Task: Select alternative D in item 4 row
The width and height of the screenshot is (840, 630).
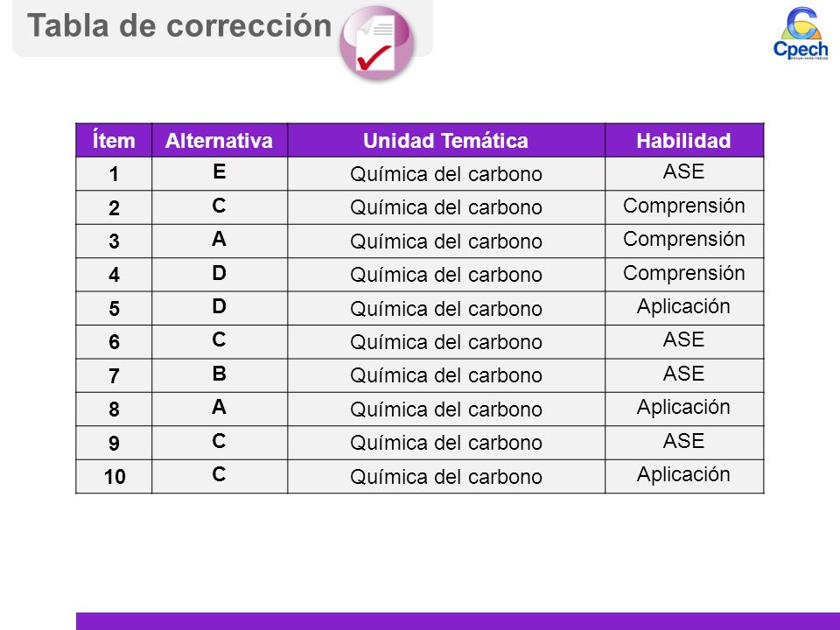Action: pyautogui.click(x=220, y=275)
